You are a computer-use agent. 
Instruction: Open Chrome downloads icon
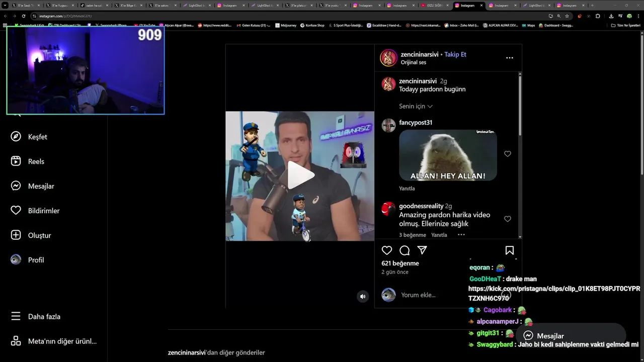coord(611,16)
